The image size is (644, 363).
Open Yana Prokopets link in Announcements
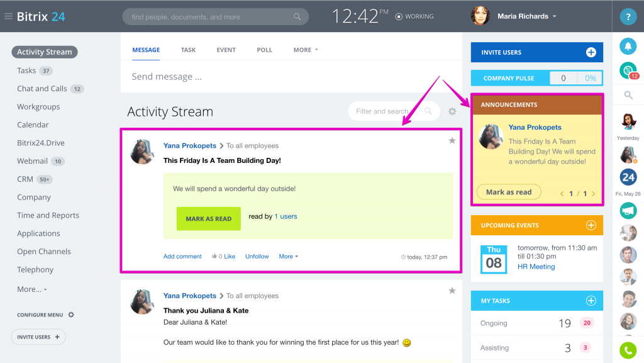tap(535, 127)
